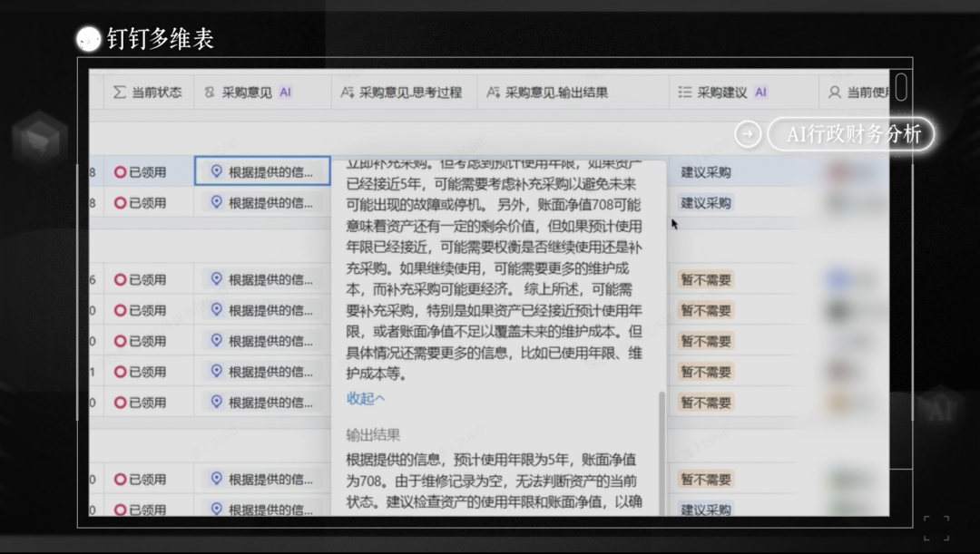The width and height of the screenshot is (980, 554).
Task: Select the highlighted 根据提供的信... cell
Action: tap(262, 171)
